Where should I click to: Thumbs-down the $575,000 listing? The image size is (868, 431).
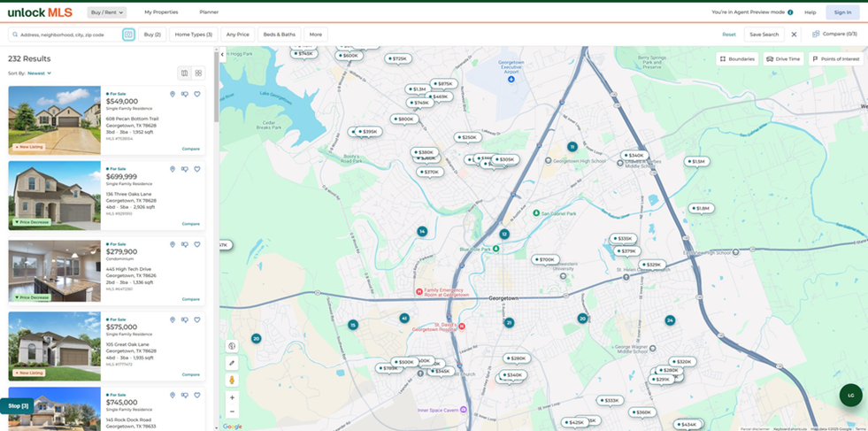pyautogui.click(x=185, y=319)
